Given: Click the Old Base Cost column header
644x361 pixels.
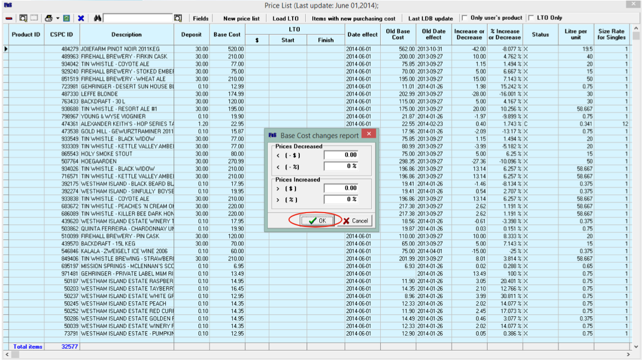Looking at the screenshot, I should click(398, 34).
